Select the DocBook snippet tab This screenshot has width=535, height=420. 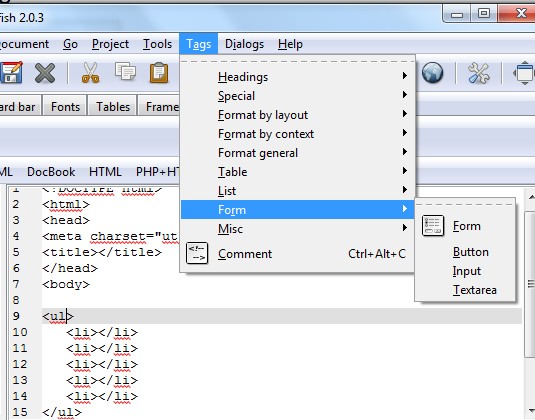(x=51, y=172)
